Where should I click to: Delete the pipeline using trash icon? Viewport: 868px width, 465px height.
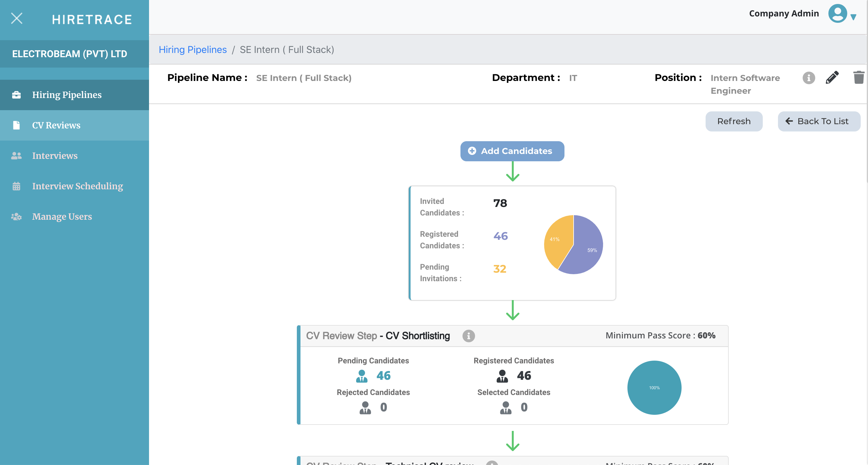[859, 77]
